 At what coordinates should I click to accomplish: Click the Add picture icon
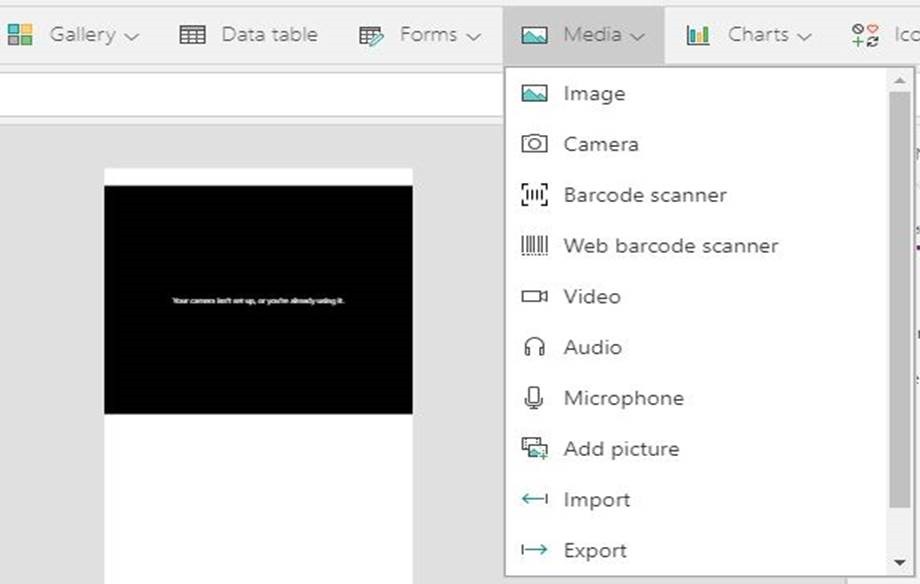[x=535, y=449]
